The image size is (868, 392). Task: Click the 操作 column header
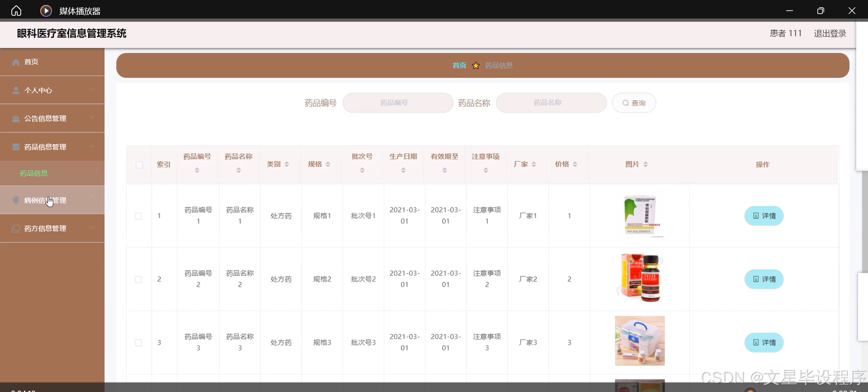pos(763,165)
